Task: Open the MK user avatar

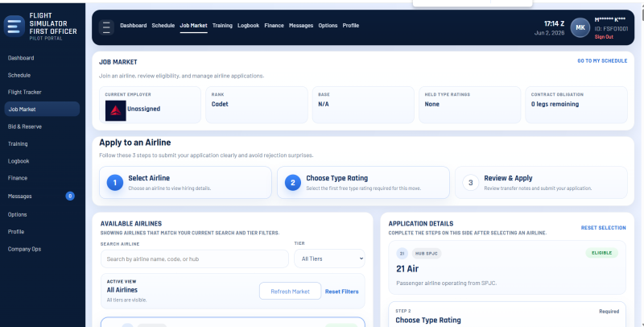Action: point(580,27)
